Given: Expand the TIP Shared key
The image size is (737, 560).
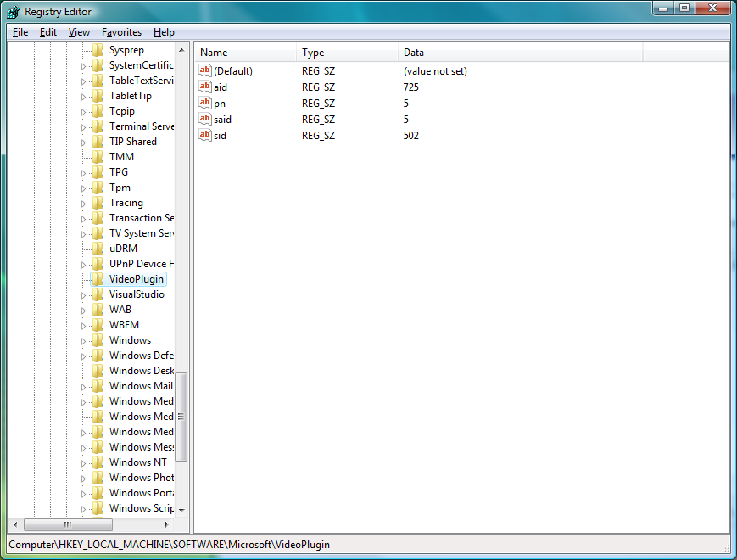Looking at the screenshot, I should (83, 143).
